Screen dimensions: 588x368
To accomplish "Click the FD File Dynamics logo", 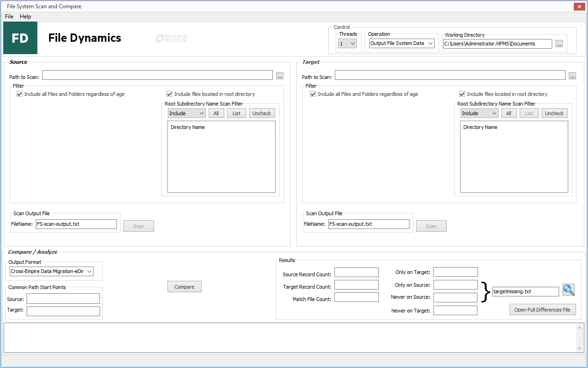I will pos(21,38).
